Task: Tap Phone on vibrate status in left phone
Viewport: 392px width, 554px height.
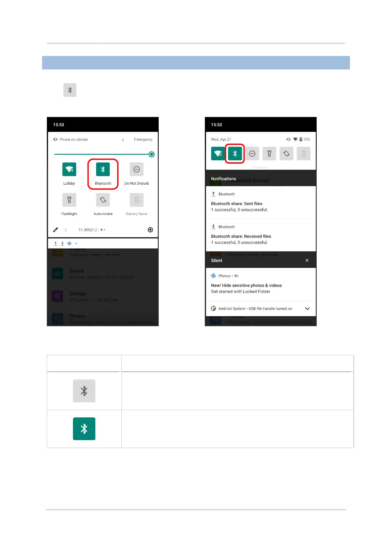Action: (70, 140)
